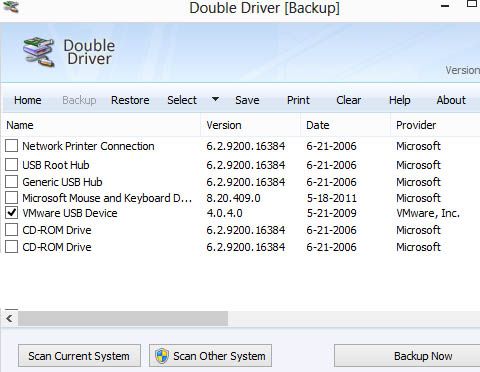
Task: Click the 5-18-2011 date cell
Action: (x=332, y=198)
